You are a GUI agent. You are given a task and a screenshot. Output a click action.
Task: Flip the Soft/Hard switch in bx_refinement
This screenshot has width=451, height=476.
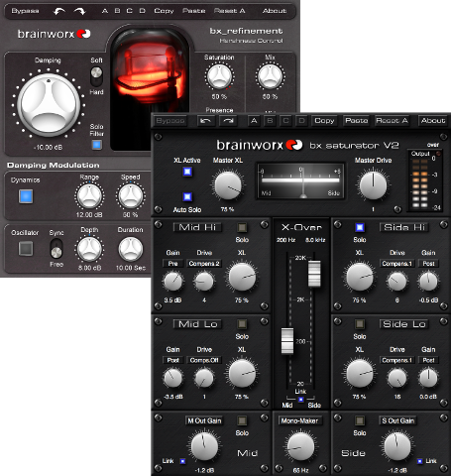(x=96, y=76)
